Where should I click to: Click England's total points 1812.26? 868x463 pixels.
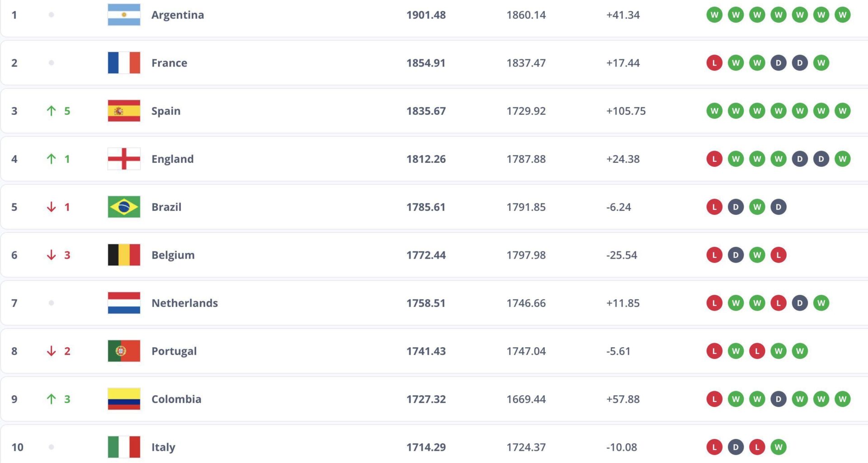426,159
